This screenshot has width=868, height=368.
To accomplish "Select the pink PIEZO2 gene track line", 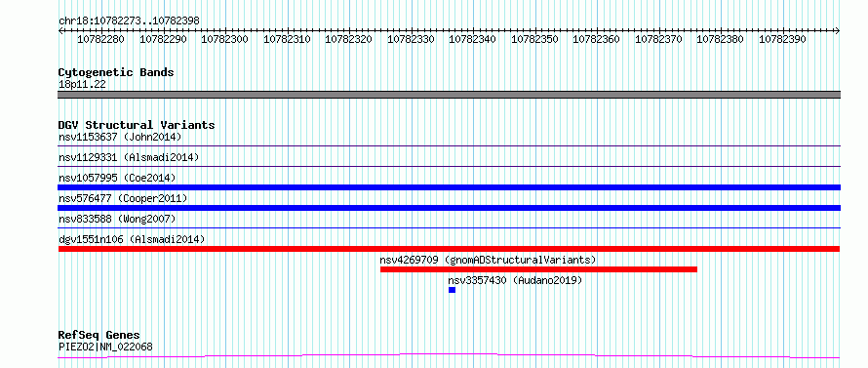I will (x=449, y=355).
